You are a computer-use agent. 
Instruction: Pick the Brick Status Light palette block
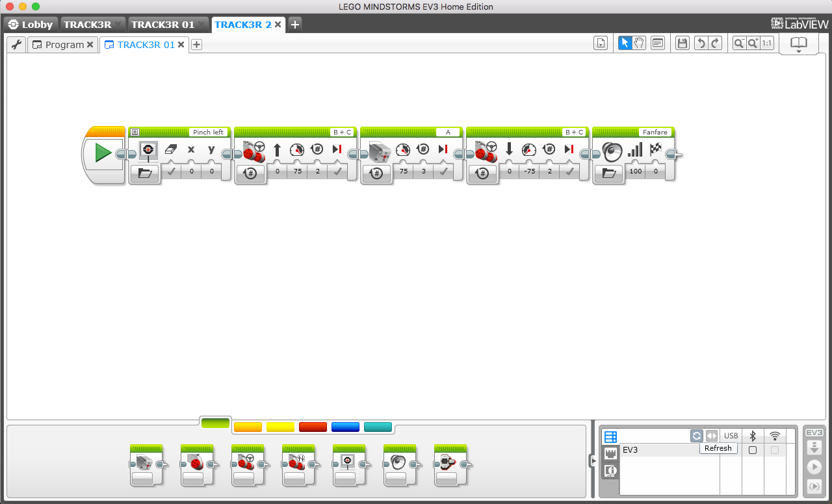(x=450, y=465)
